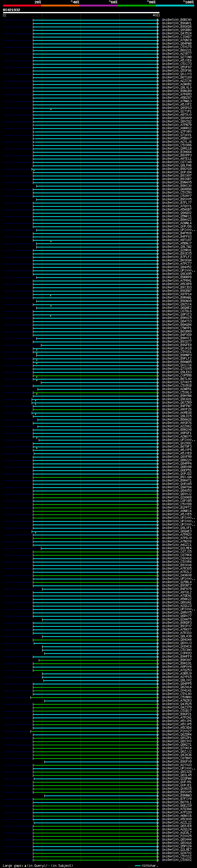Viewport: 197px width, 868px height.
Task: Choose hit UniRef100_A2YR77
Action: click(x=176, y=54)
